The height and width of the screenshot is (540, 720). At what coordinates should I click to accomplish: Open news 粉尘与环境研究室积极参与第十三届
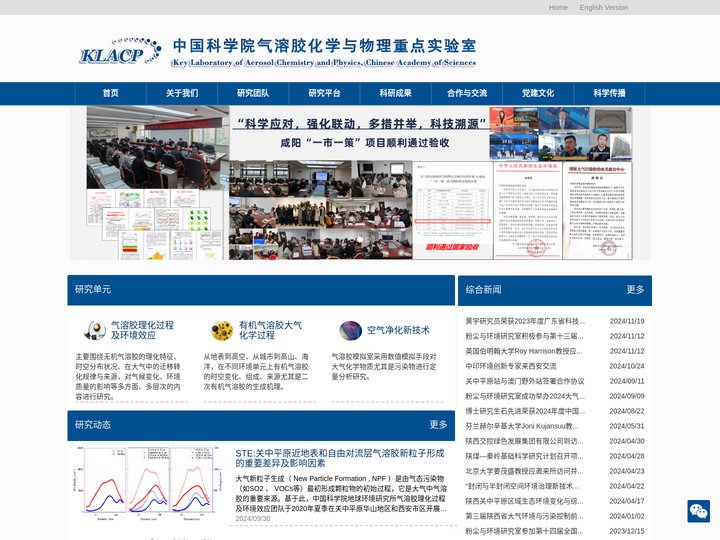tap(524, 336)
